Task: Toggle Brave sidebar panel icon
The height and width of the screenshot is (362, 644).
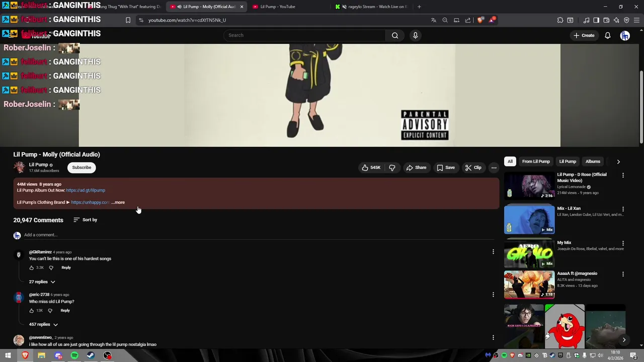Action: click(x=596, y=20)
